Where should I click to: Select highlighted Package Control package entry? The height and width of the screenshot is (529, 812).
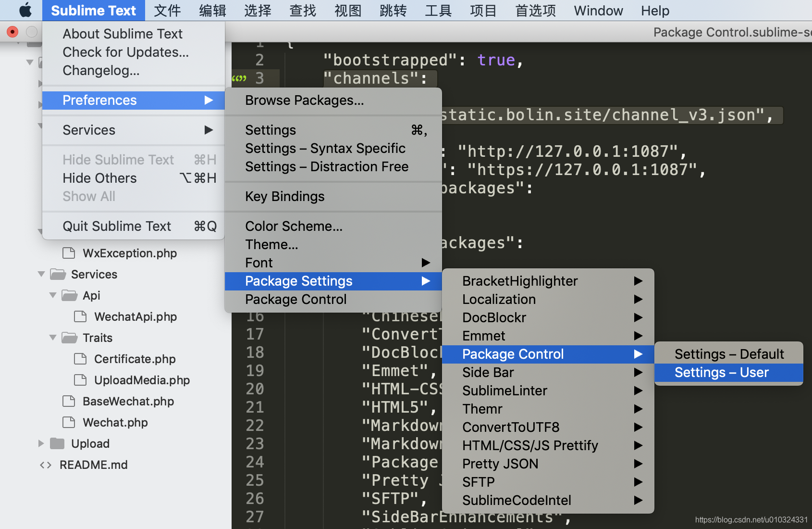click(x=548, y=354)
